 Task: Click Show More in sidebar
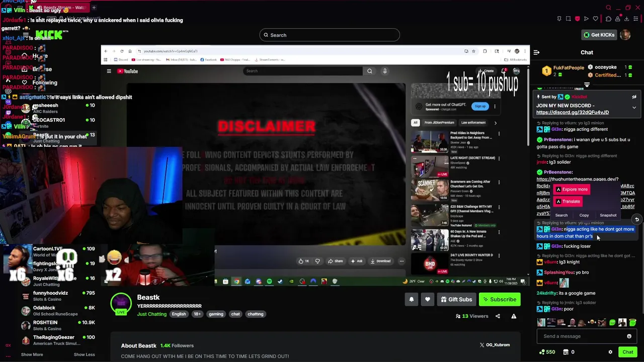pos(32,354)
